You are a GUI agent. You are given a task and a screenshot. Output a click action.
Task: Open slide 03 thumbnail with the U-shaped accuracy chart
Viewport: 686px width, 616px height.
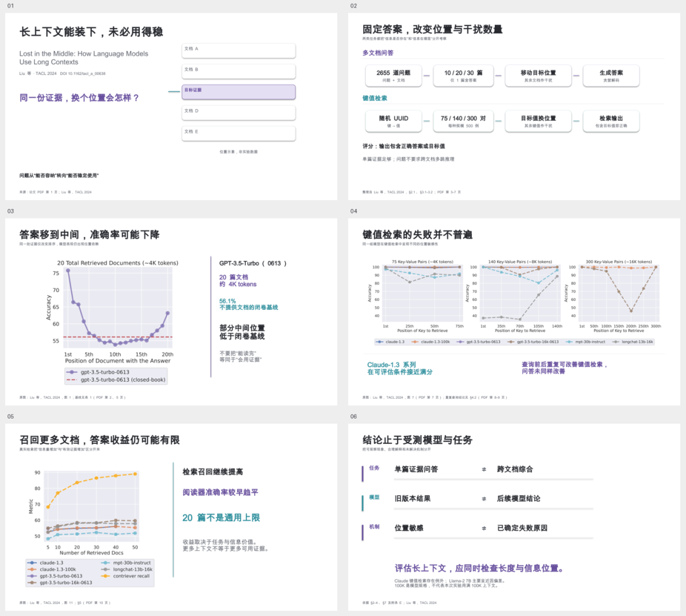pos(171,312)
